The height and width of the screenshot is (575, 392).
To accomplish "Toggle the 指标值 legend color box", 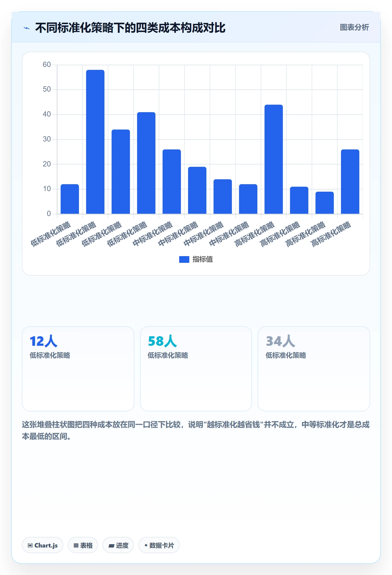I will (x=184, y=259).
